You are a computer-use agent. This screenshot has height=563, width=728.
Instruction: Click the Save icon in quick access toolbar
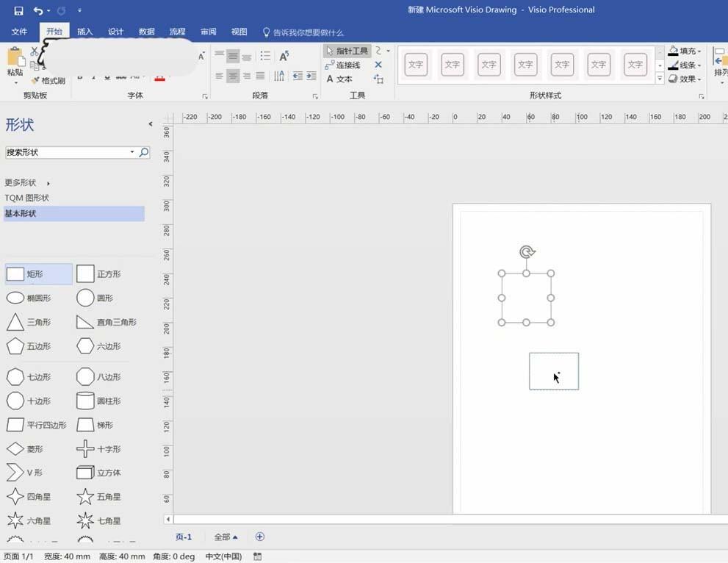18,10
